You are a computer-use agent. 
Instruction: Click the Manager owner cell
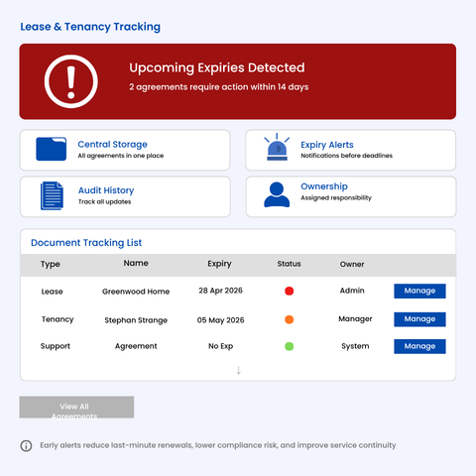click(355, 319)
